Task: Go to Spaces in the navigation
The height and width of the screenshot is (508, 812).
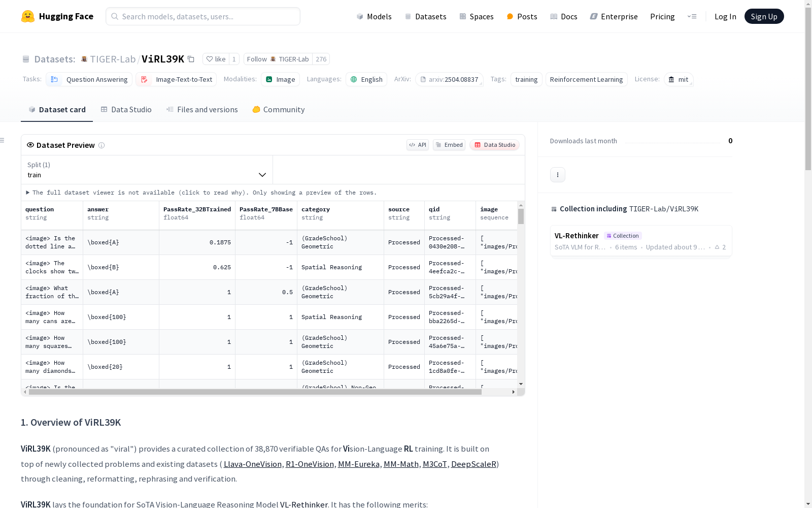Action: (x=476, y=16)
